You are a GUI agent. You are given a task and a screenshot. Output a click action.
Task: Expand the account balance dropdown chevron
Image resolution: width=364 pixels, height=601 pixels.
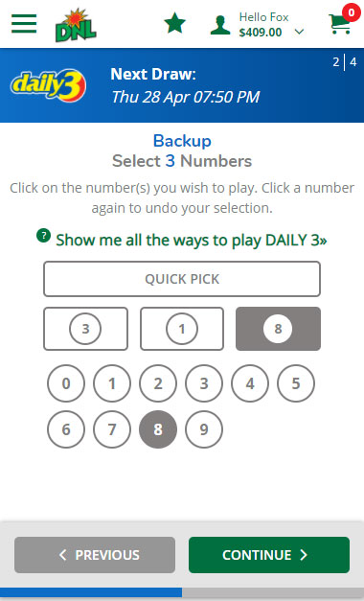[x=299, y=32]
